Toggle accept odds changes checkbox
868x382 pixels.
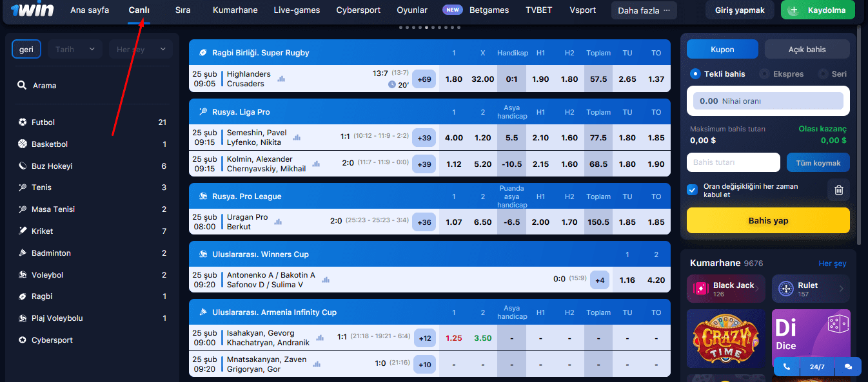pos(693,189)
